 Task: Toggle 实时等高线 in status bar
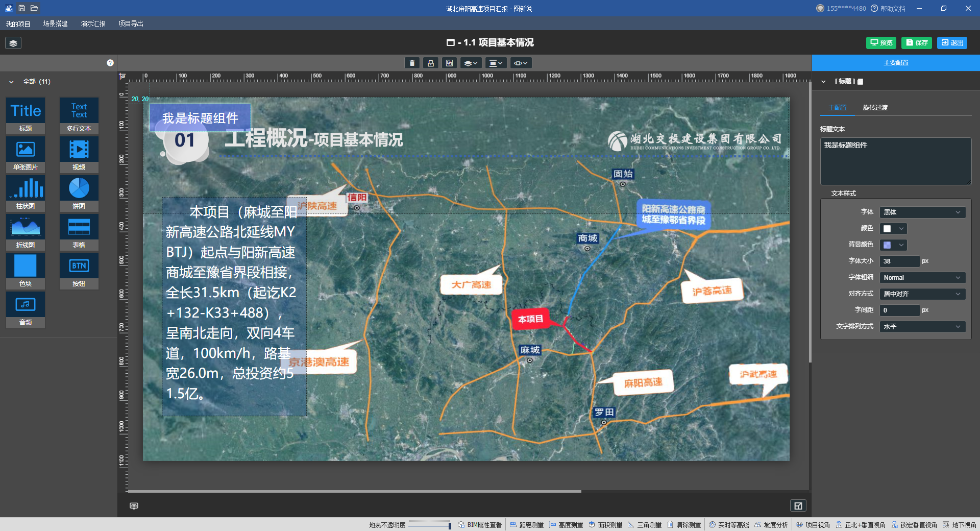click(x=729, y=525)
